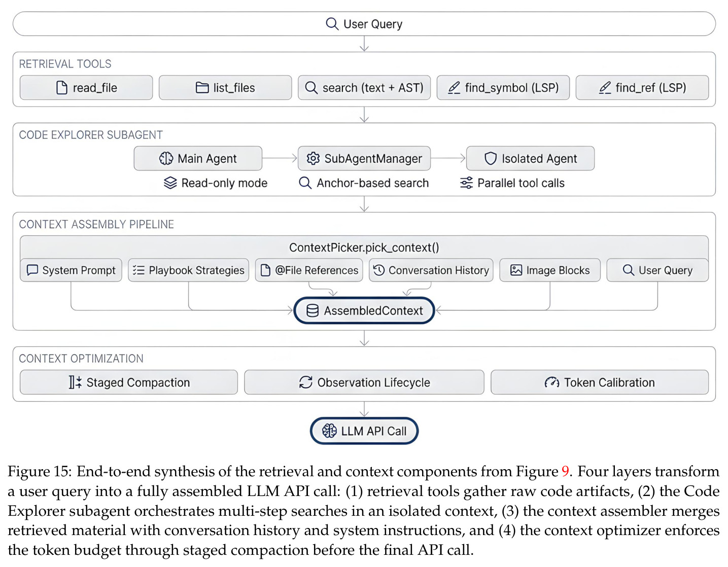Click the LLM API Call node
This screenshot has width=728, height=567.
click(x=364, y=431)
